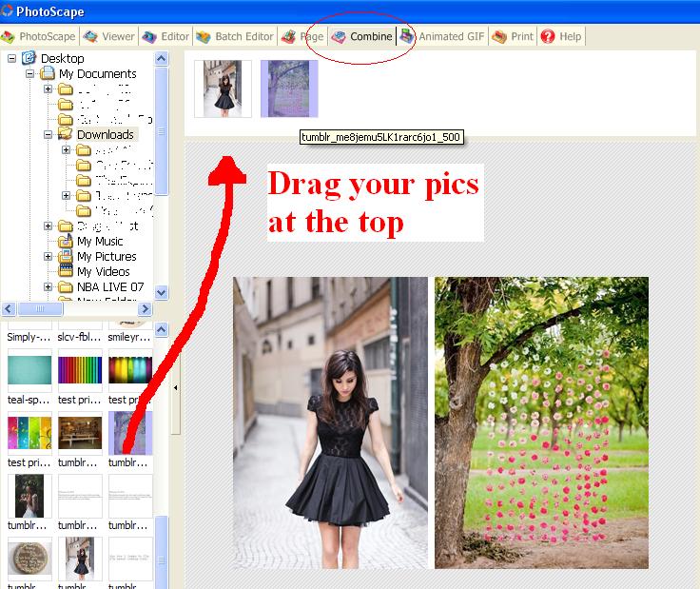This screenshot has height=589, width=700.
Task: Collapse the Downloads folder node
Action: tap(48, 134)
